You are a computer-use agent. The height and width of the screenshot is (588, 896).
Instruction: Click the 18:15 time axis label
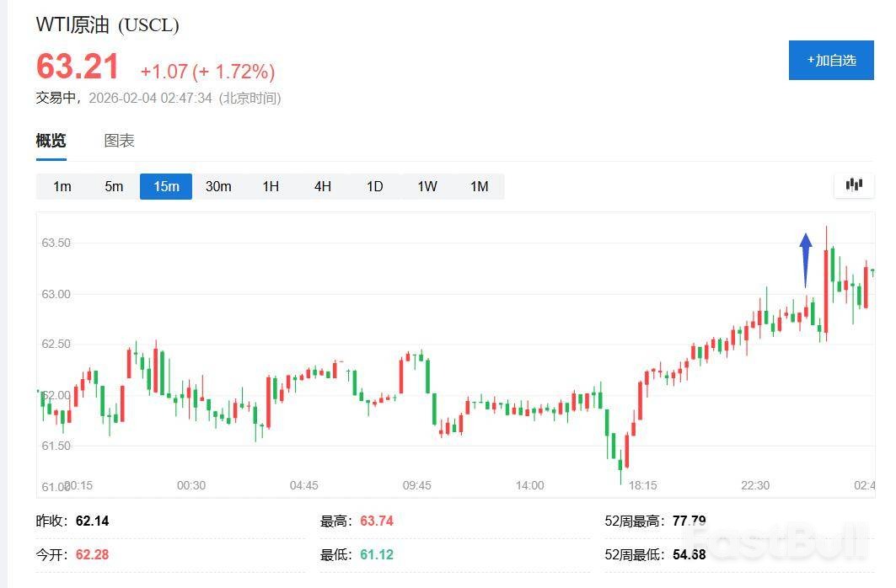643,485
